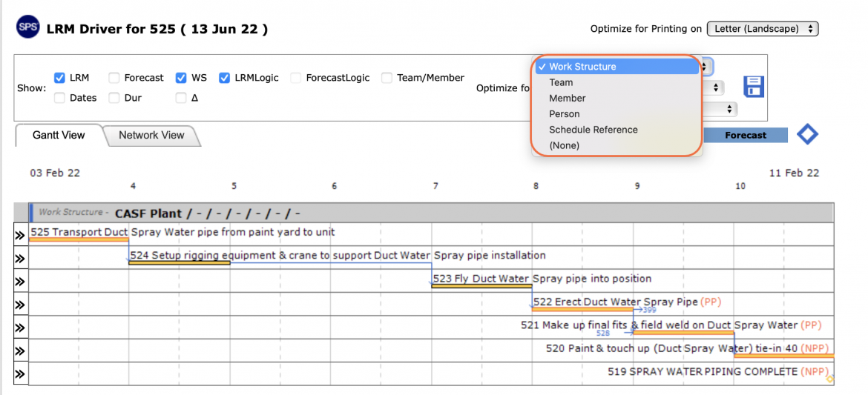Click the bar of task 520 Paint & touch up
868x395 pixels.
[x=784, y=356]
